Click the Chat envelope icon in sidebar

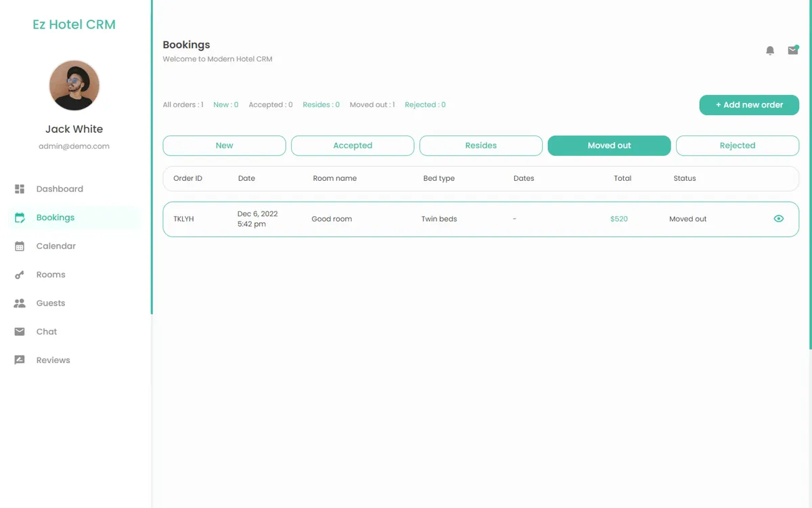[x=20, y=331]
